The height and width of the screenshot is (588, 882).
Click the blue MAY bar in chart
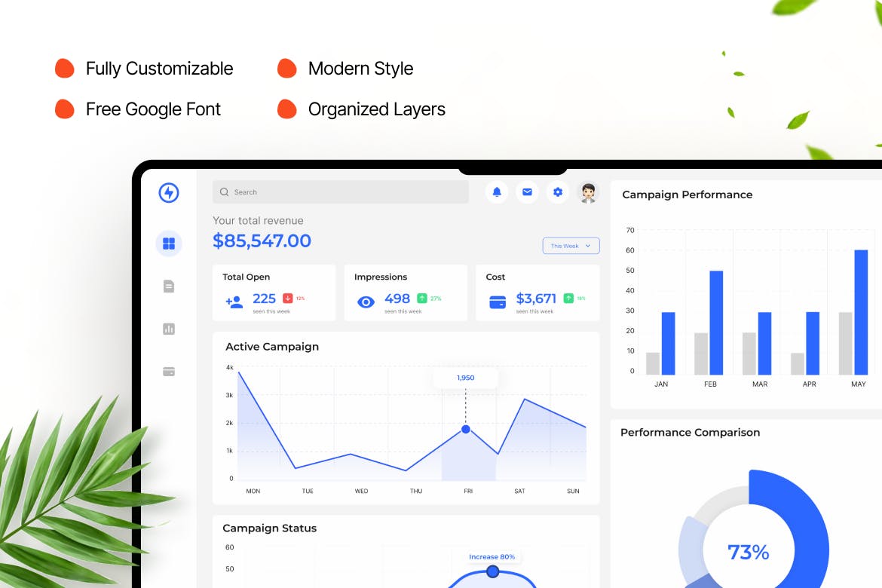pos(861,312)
